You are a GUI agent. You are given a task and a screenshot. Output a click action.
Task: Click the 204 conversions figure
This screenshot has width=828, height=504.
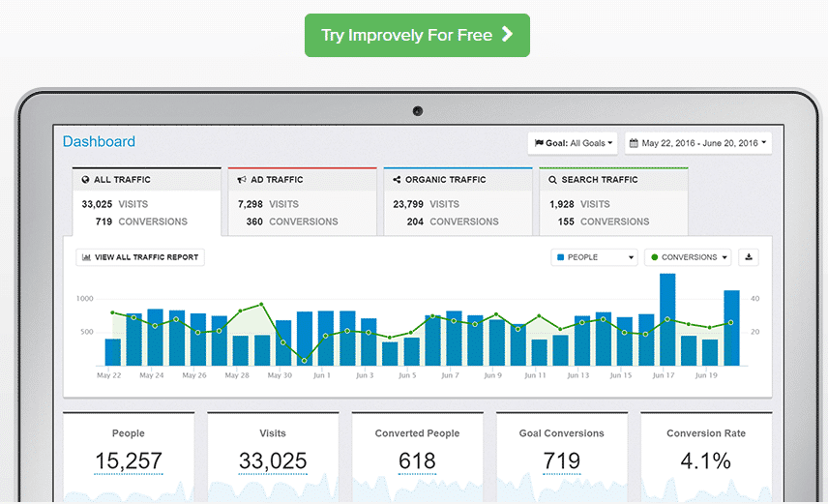[x=415, y=222]
